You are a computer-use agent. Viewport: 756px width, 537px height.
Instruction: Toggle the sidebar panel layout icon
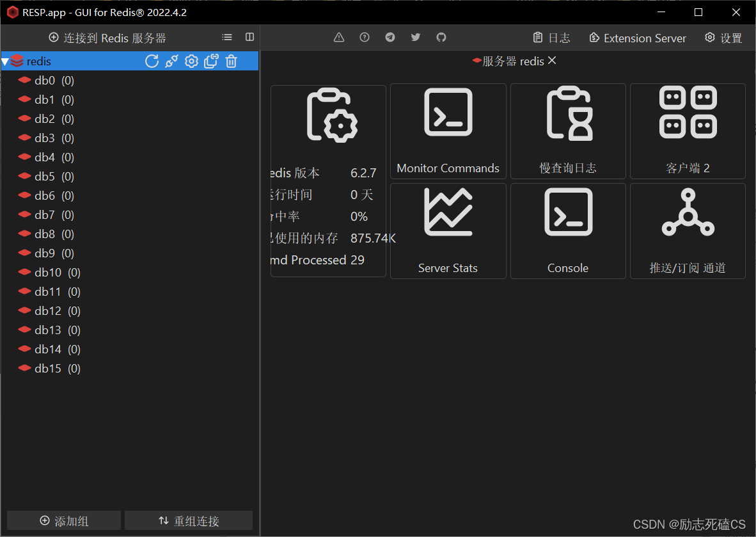click(249, 37)
